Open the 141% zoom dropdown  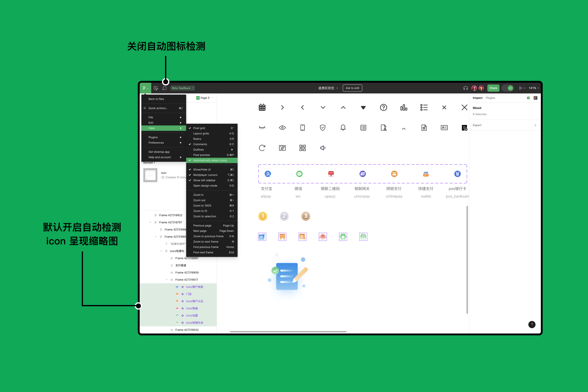pos(533,88)
